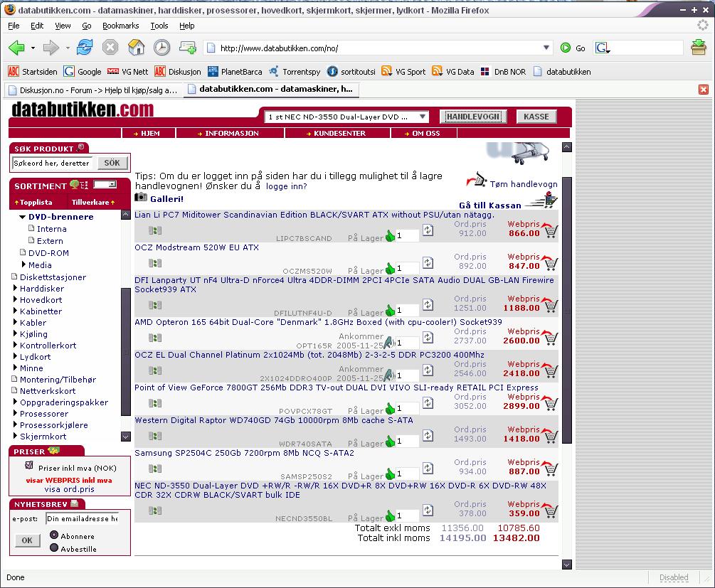This screenshot has width=715, height=588.
Task: Open the Interna DVD-brennere subcategory
Action: tap(51, 229)
